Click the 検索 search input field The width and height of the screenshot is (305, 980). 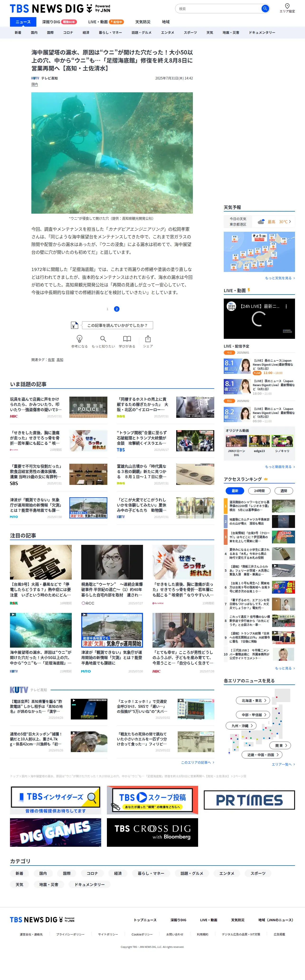click(x=218, y=8)
